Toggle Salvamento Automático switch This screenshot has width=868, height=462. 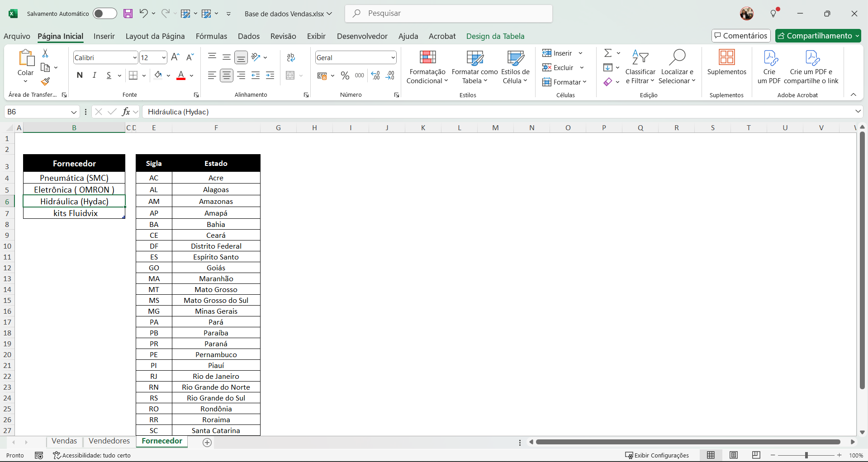[x=104, y=14]
